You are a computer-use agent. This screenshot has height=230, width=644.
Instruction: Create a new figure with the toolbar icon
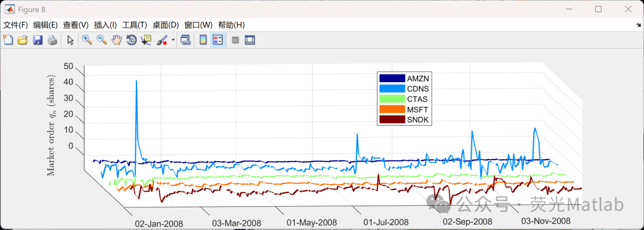(8, 40)
